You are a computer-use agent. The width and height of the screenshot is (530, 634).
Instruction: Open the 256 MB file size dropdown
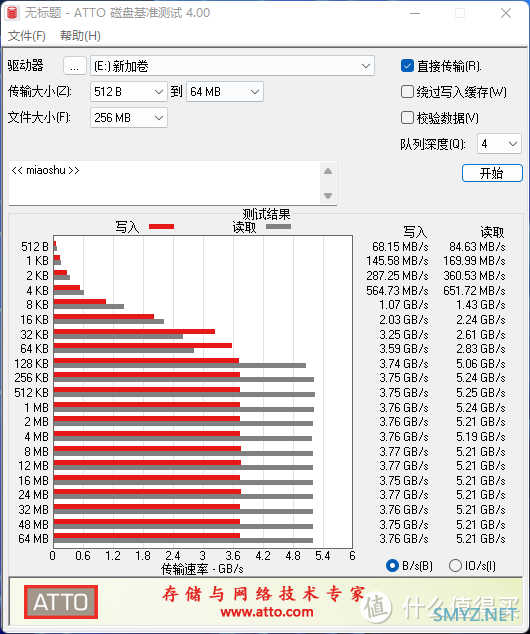129,118
